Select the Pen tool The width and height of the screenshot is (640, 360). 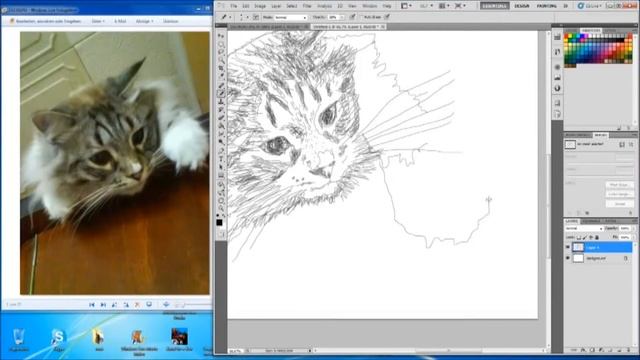221,151
